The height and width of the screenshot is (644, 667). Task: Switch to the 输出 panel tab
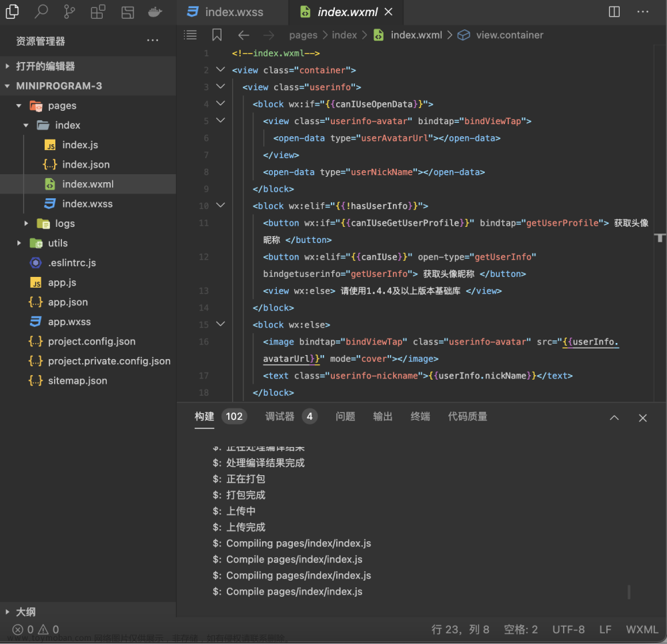click(x=382, y=416)
